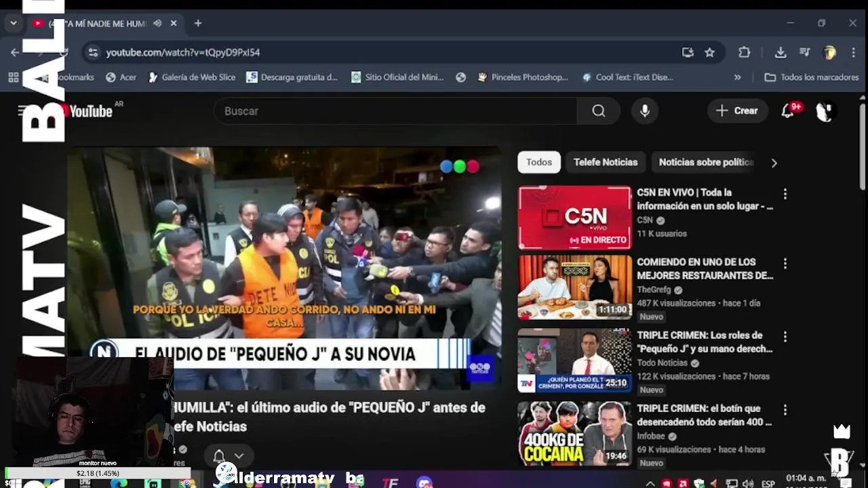Select the Todos filter chip
The height and width of the screenshot is (488, 868).
point(539,162)
